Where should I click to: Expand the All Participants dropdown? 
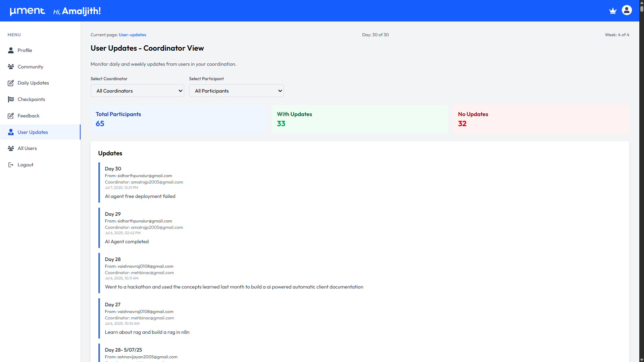pyautogui.click(x=237, y=91)
